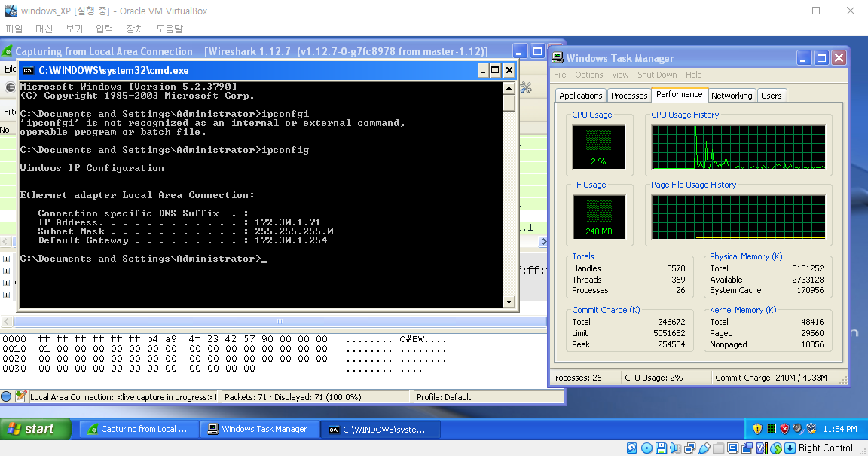This screenshot has height=456, width=868.
Task: Click VirtualBox audio indicator icon
Action: 675,448
